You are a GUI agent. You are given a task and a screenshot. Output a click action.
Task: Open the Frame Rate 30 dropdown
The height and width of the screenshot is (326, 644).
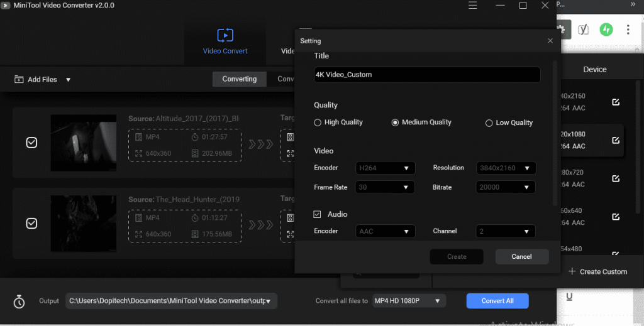point(385,187)
